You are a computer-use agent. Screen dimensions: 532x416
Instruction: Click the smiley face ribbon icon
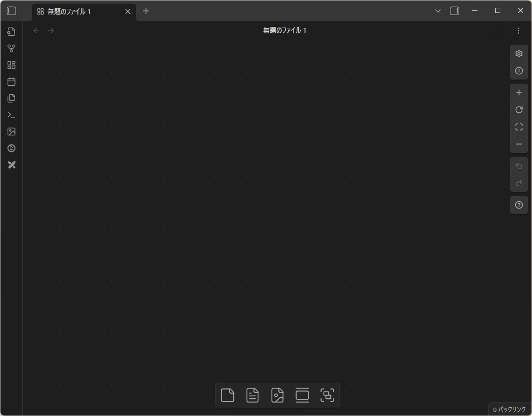11,148
